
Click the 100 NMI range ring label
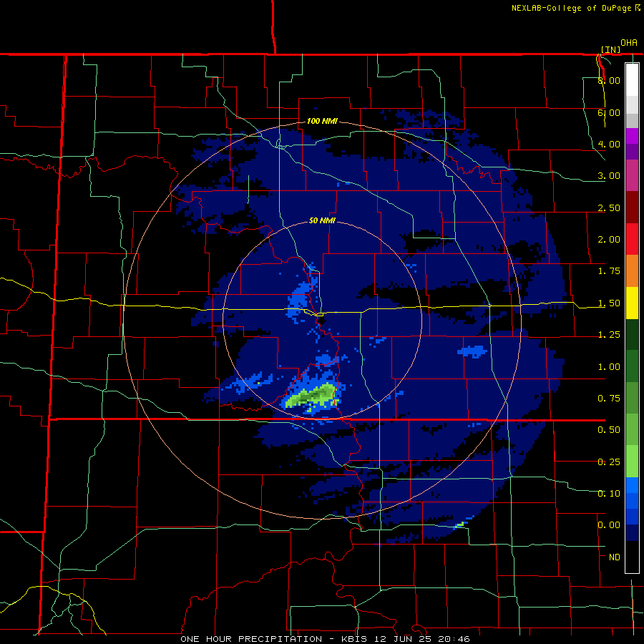point(323,121)
